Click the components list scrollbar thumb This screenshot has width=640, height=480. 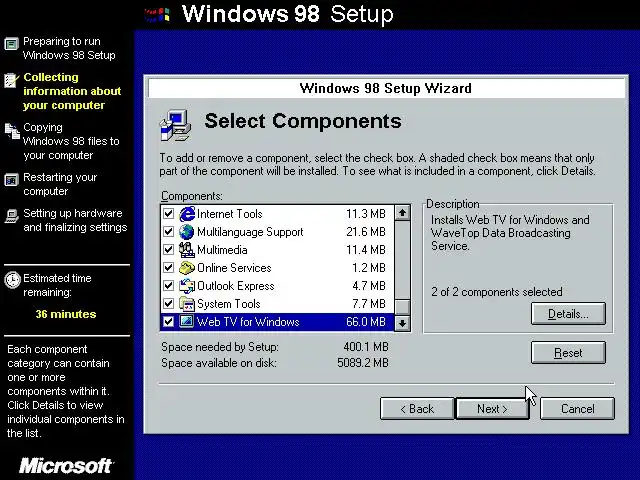coord(402,307)
